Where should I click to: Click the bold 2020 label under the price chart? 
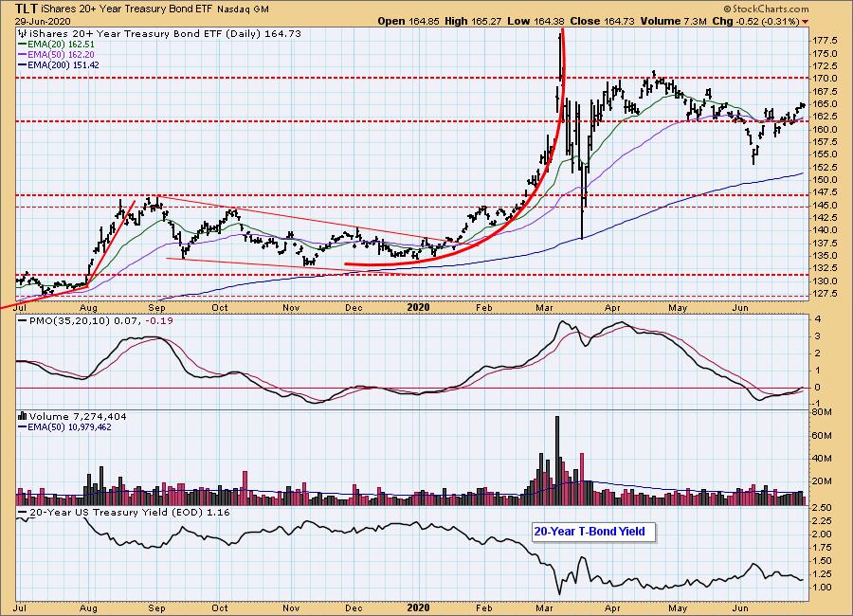pyautogui.click(x=418, y=307)
